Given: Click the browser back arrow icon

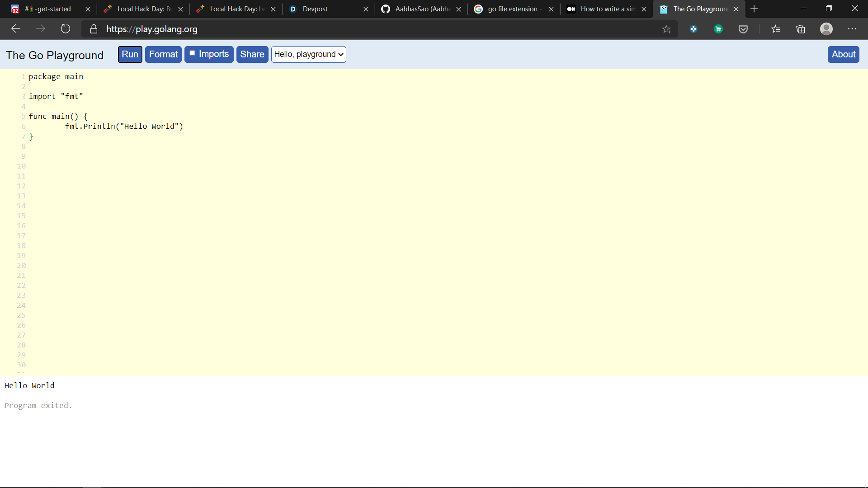Looking at the screenshot, I should click(16, 29).
